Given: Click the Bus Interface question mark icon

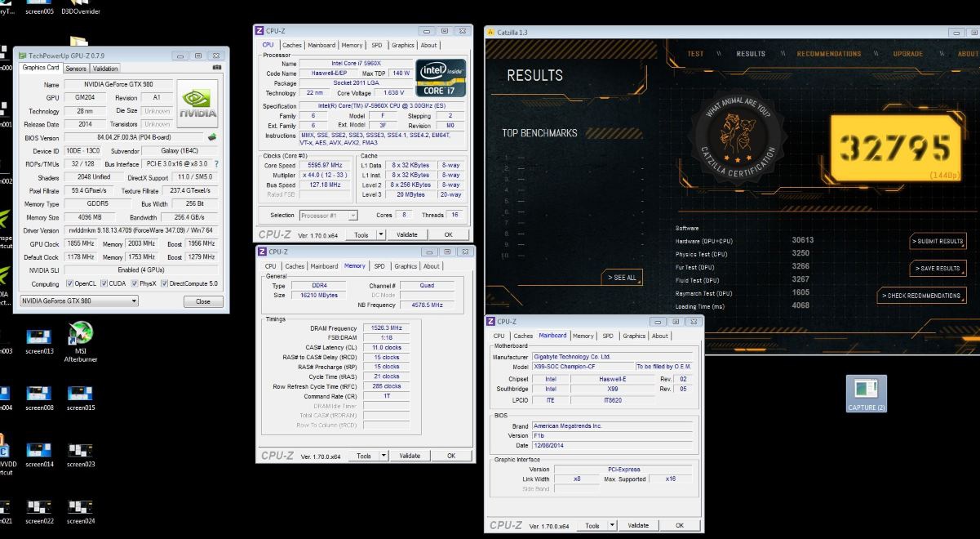Looking at the screenshot, I should coord(216,164).
